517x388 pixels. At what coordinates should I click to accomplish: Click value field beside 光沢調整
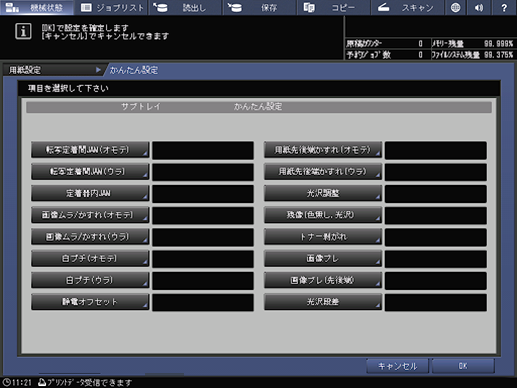pyautogui.click(x=436, y=194)
